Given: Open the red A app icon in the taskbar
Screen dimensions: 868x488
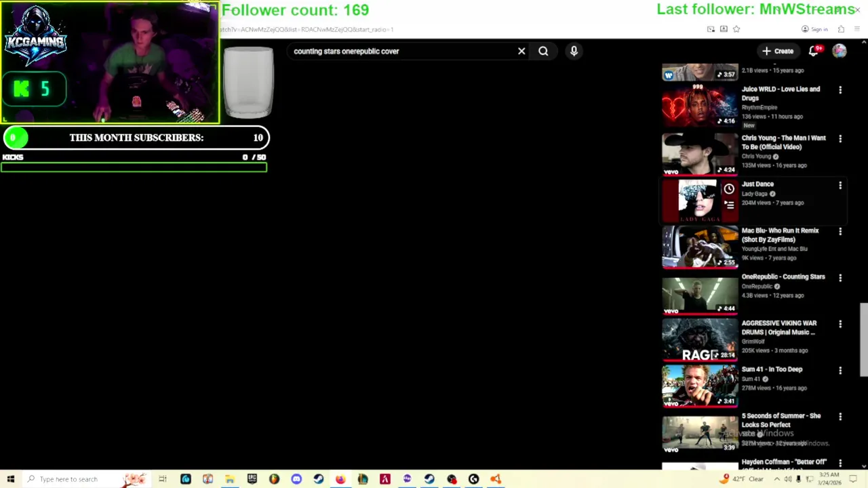Looking at the screenshot, I should point(385,479).
